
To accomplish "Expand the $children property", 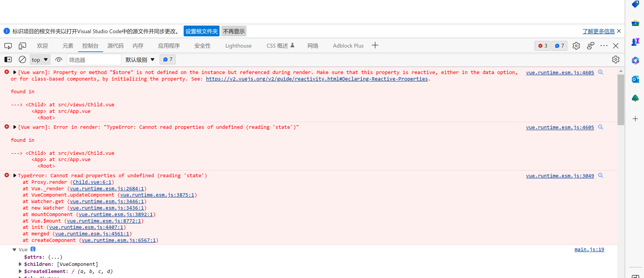I will (x=20, y=264).
